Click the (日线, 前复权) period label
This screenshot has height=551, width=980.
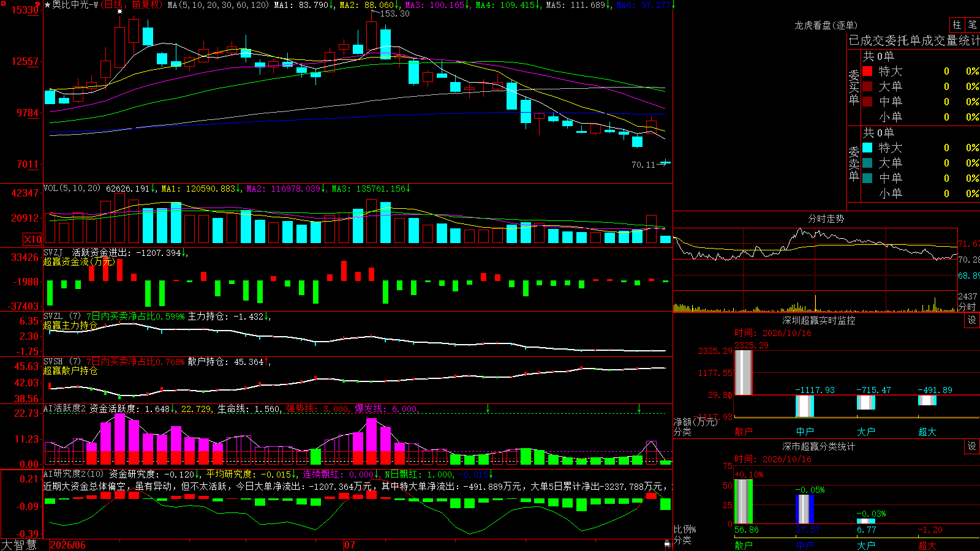coord(132,5)
